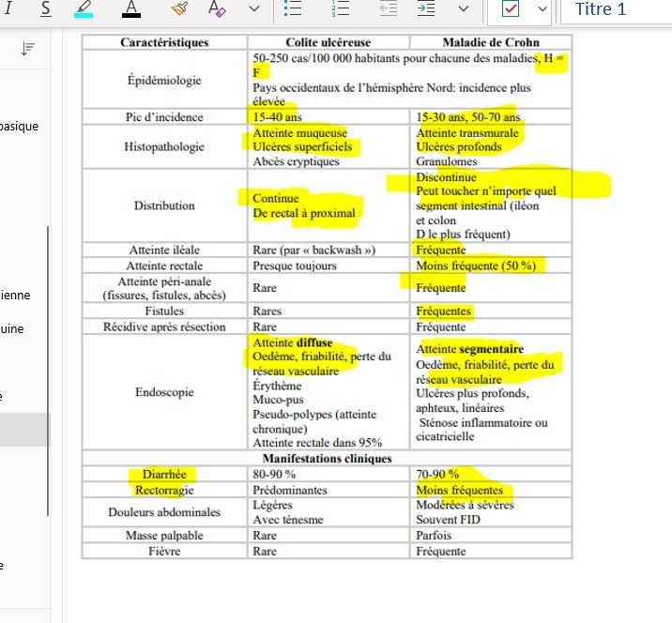Open the tags dropdown next to To-Do checkbox
This screenshot has width=672, height=623.
(x=542, y=8)
